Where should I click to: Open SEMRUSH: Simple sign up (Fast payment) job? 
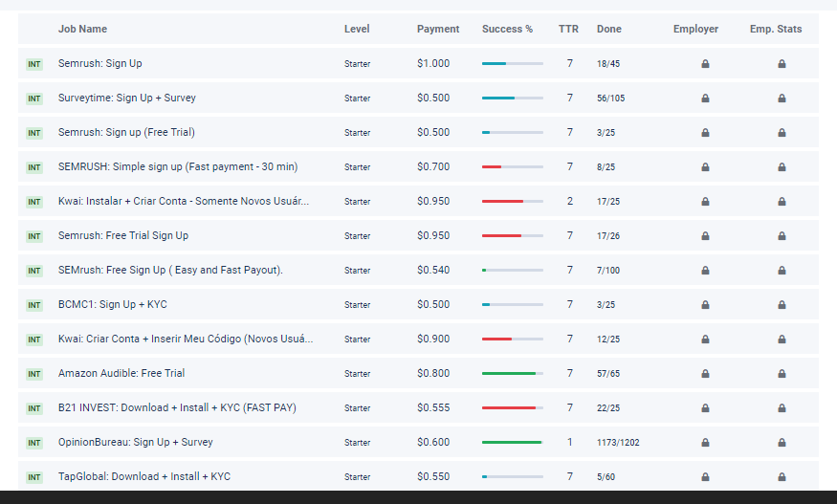[x=178, y=166]
